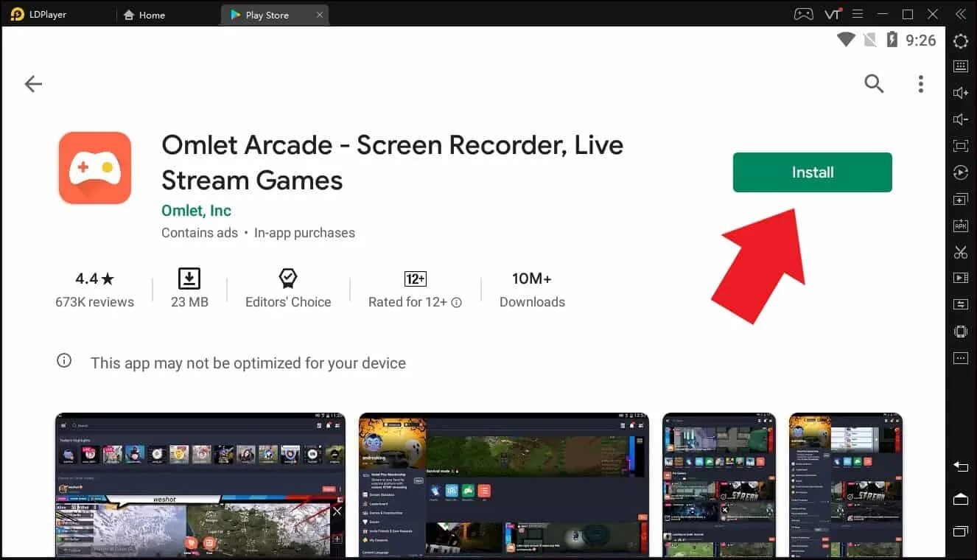Click info icon beside optimization notice
This screenshot has height=560, width=977.
pyautogui.click(x=64, y=361)
